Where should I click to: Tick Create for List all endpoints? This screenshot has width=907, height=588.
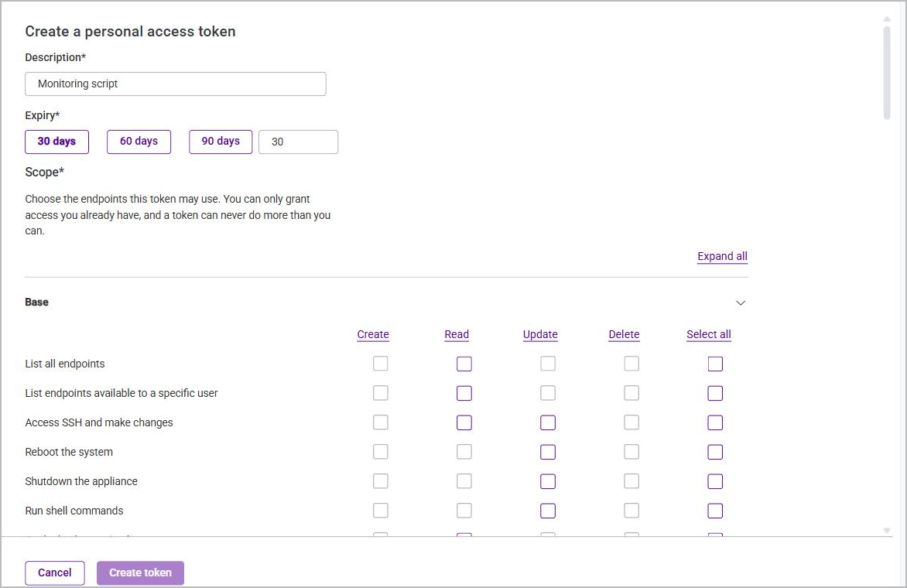tap(381, 364)
